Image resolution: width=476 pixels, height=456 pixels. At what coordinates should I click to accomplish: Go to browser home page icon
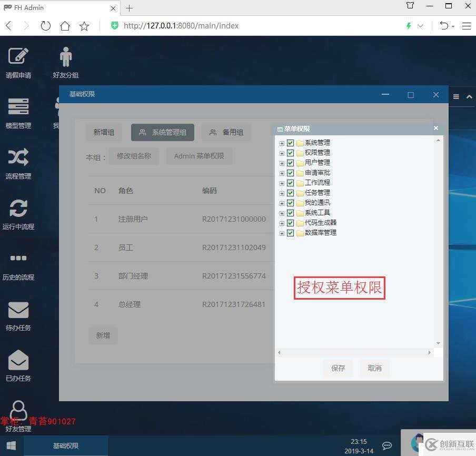65,26
